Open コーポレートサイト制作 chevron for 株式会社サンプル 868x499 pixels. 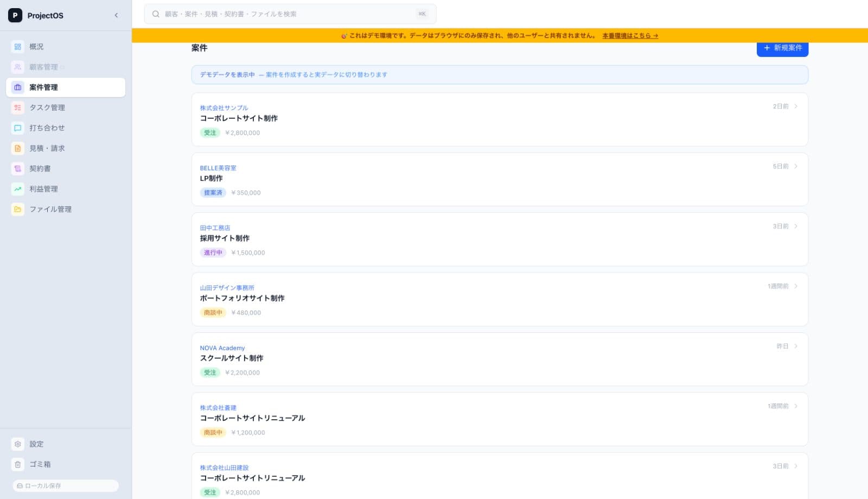796,106
